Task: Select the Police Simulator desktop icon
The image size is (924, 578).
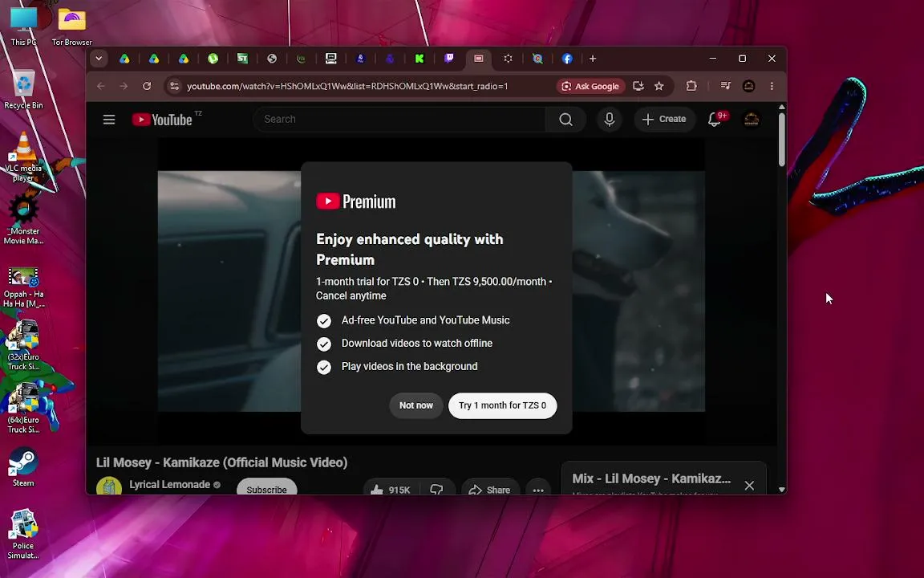Action: [23, 534]
